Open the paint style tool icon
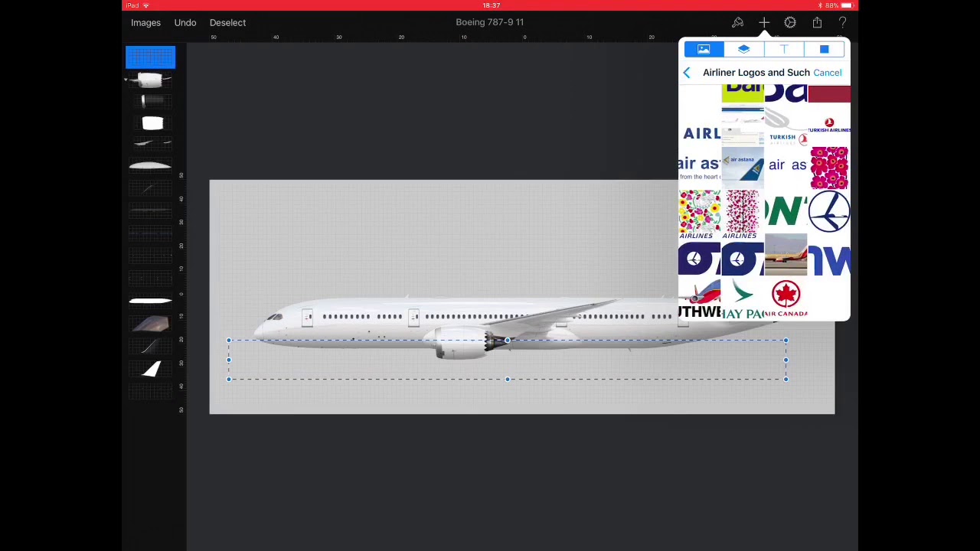 (x=737, y=23)
